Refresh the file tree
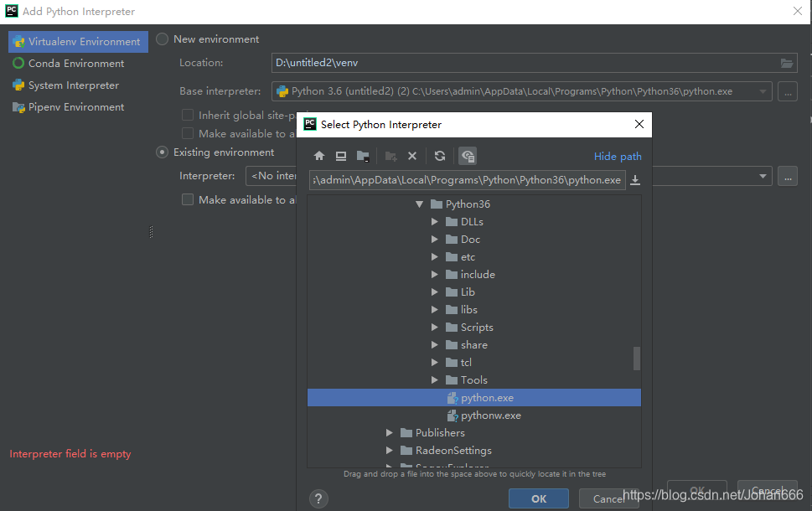The image size is (812, 511). click(440, 156)
